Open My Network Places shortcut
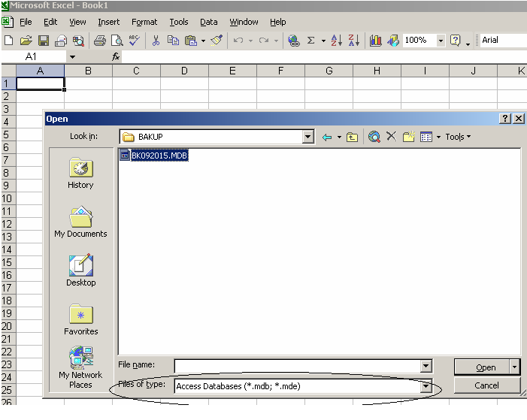527x420 pixels. [x=80, y=367]
